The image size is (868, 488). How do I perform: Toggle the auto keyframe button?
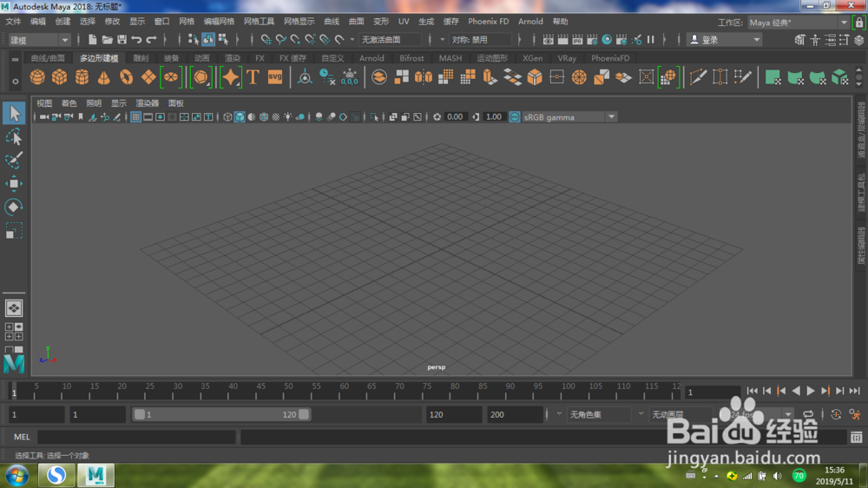point(836,414)
